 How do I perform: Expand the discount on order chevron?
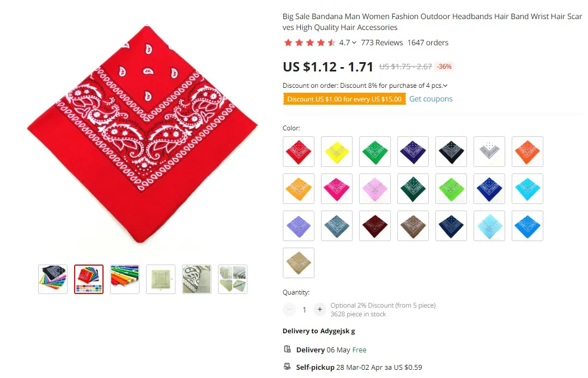click(x=445, y=86)
